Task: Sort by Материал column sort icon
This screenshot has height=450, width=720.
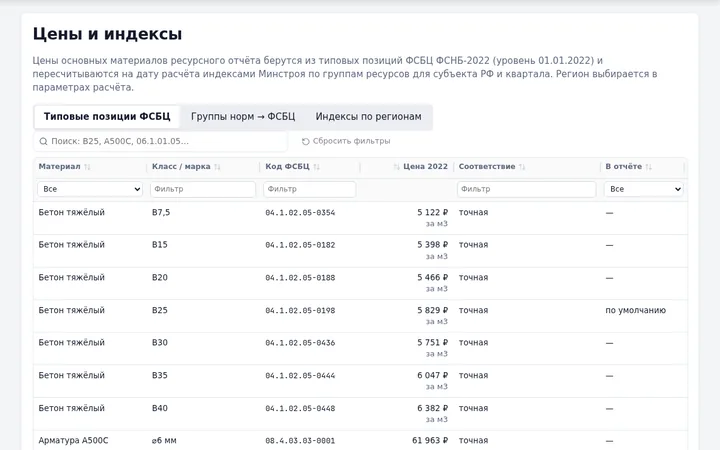Action: (87, 167)
